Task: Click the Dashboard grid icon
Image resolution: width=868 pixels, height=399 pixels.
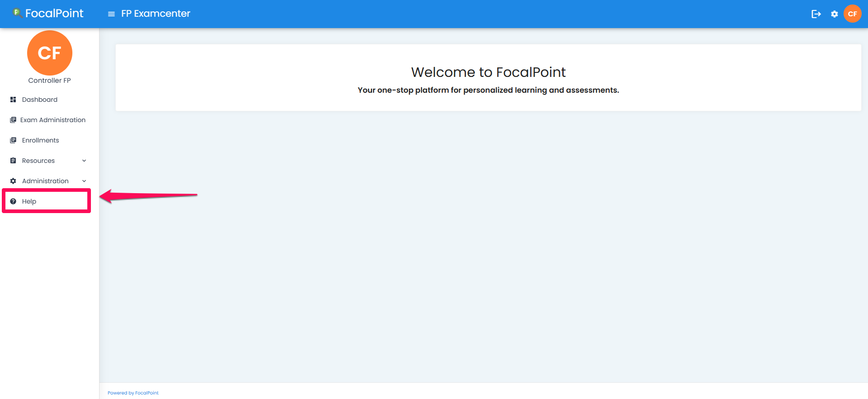Action: click(x=13, y=100)
